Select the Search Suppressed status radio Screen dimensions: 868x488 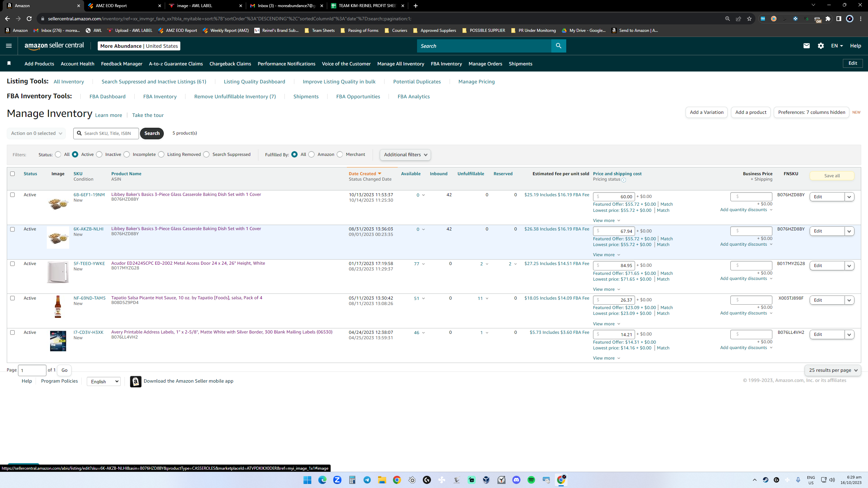206,155
